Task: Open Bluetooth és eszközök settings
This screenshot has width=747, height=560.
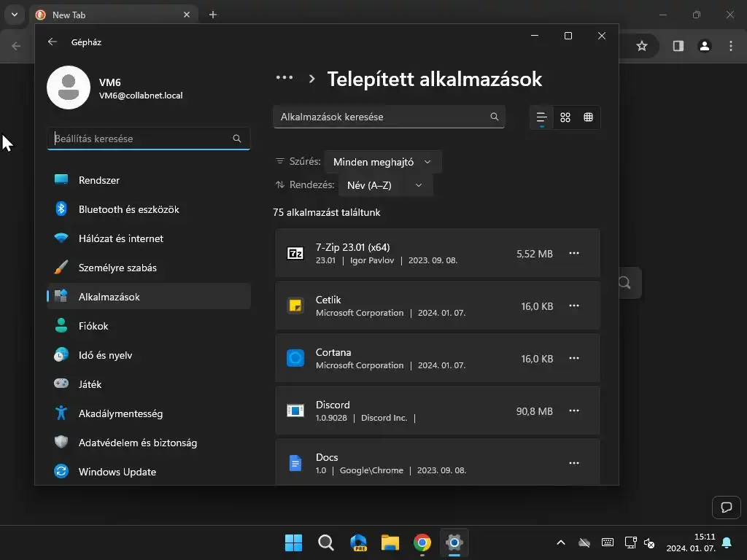Action: click(x=149, y=209)
